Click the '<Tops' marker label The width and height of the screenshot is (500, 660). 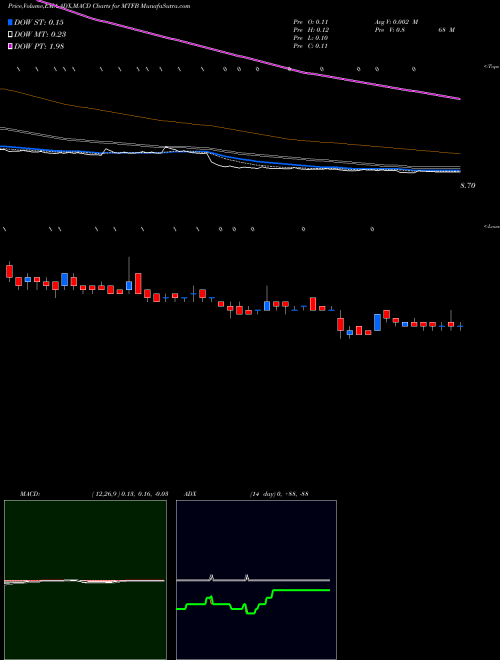click(492, 67)
